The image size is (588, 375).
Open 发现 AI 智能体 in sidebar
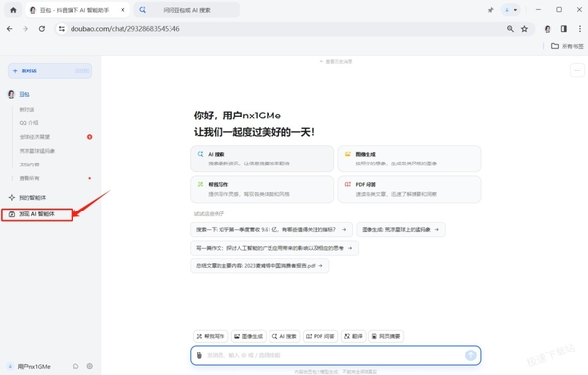37,214
